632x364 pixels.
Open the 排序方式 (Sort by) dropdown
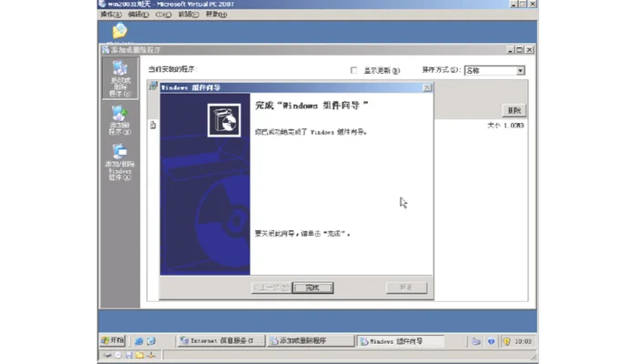tap(520, 70)
